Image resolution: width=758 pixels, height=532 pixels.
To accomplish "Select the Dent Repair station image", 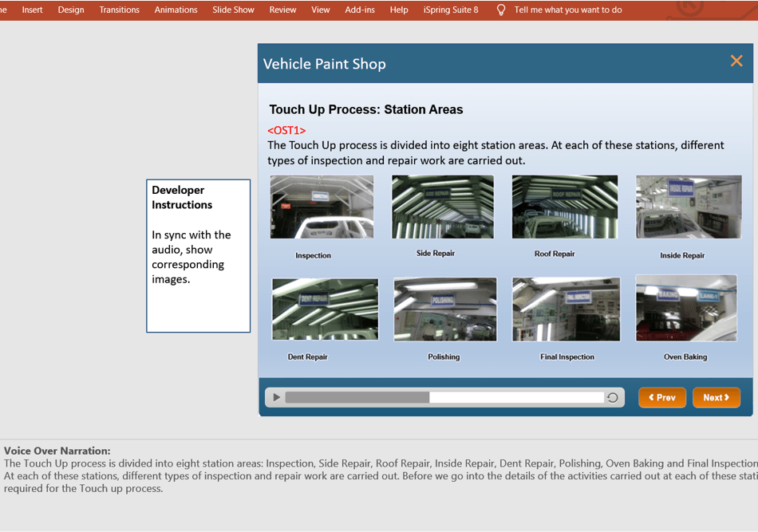I will click(325, 309).
